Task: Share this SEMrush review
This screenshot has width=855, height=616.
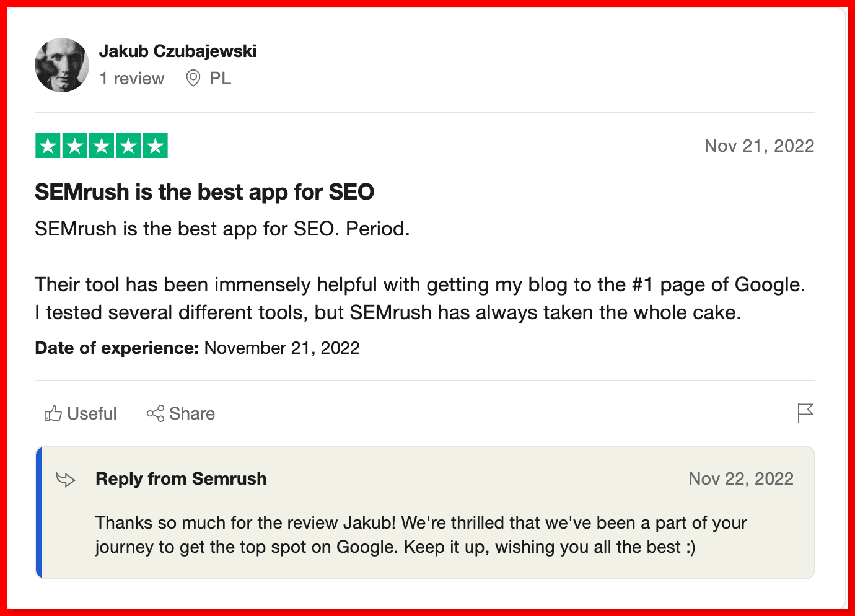Action: click(x=181, y=413)
